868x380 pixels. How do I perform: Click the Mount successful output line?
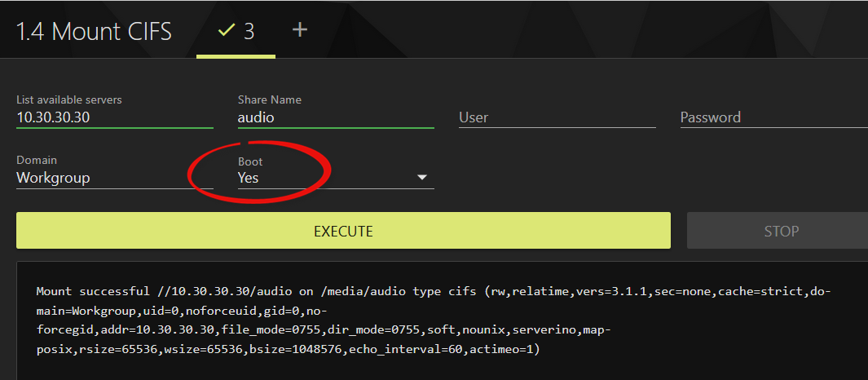point(432,291)
